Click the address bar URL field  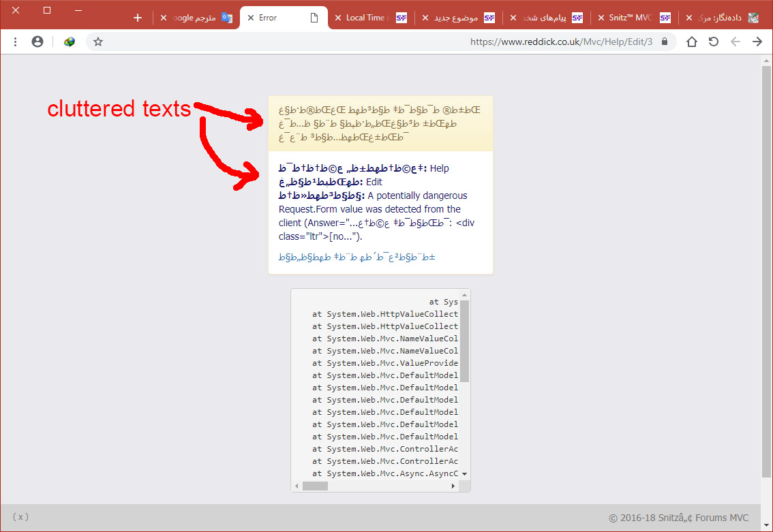(x=382, y=42)
